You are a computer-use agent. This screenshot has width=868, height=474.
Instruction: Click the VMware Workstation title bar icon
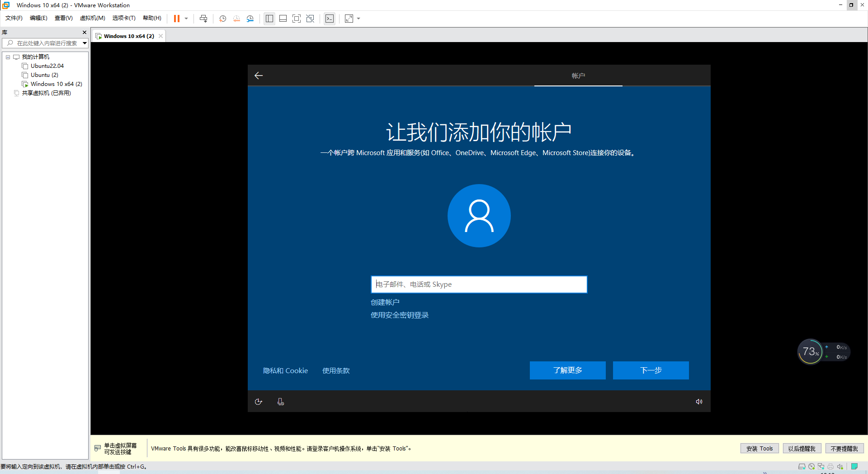click(x=6, y=5)
